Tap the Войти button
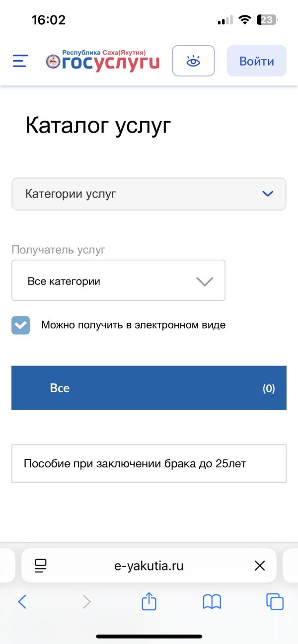 coord(256,61)
